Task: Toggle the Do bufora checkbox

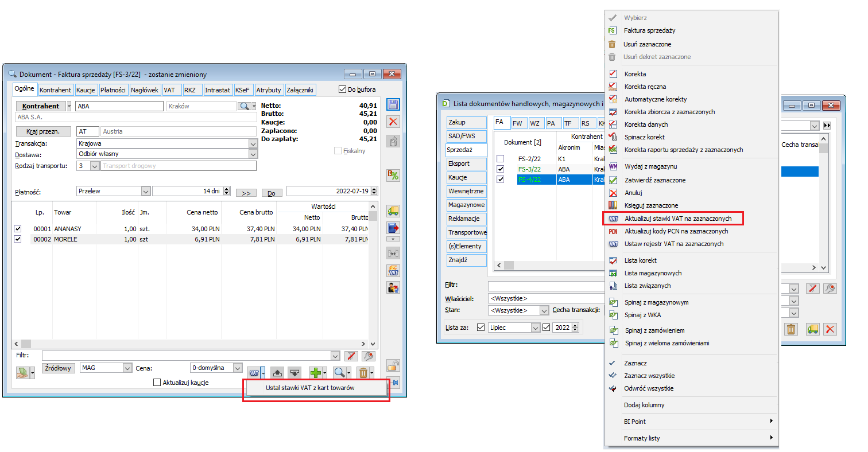Action: coord(343,89)
